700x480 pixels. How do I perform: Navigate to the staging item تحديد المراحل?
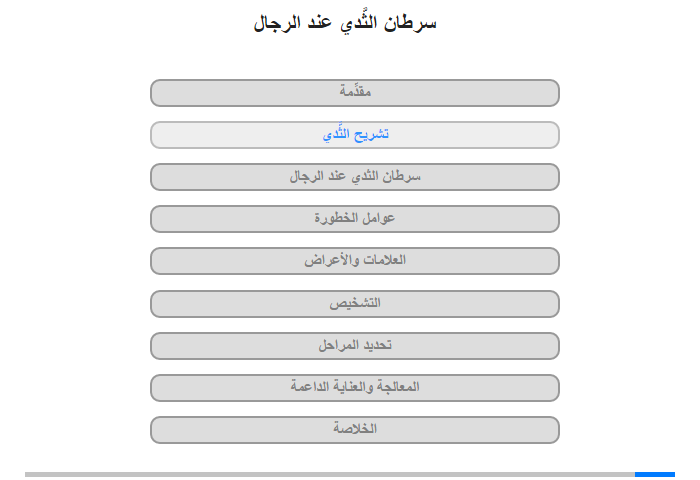coord(355,346)
